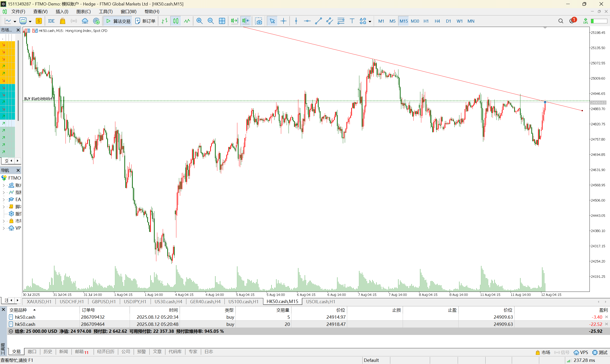This screenshot has width=610, height=364.
Task: Open the templates dropdown arrow
Action: pos(30,22)
